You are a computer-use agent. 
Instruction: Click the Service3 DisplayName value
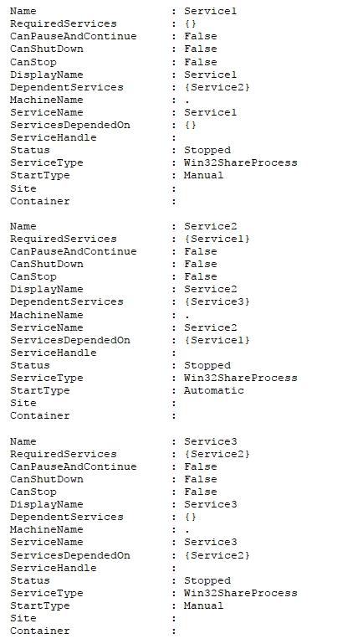[x=210, y=504]
